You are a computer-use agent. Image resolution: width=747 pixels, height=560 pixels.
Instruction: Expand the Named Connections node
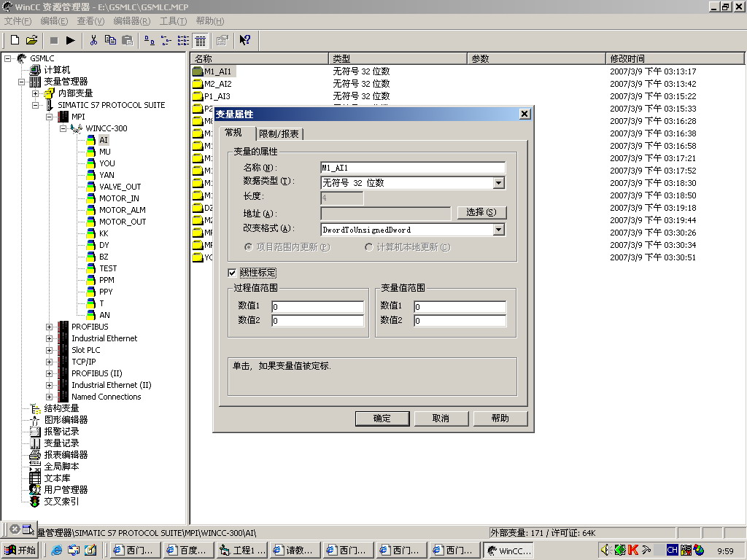49,397
